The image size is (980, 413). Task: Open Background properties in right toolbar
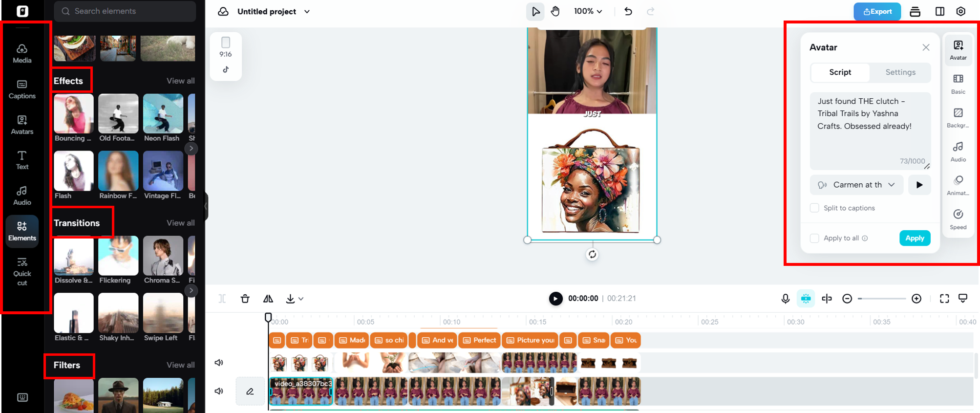pyautogui.click(x=958, y=118)
